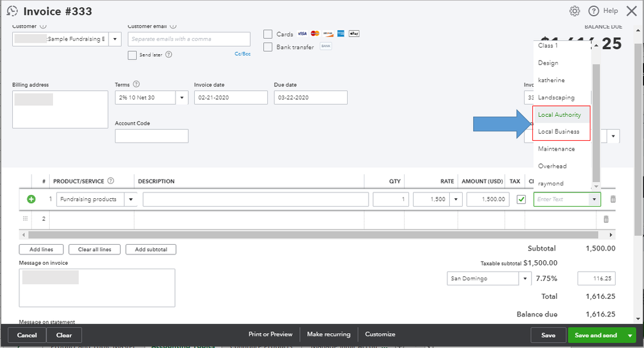Open the San Domingo tax rate dropdown
This screenshot has width=644, height=348.
525,278
